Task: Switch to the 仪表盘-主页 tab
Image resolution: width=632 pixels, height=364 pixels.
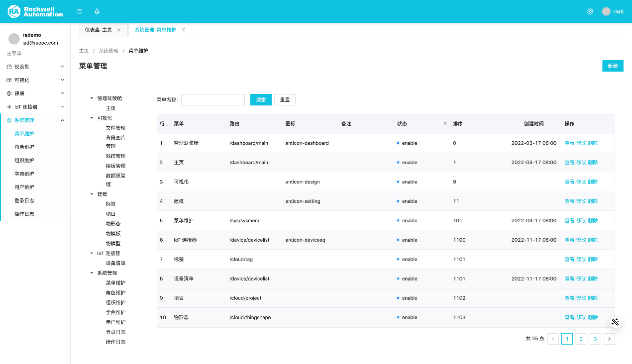Action: click(98, 30)
